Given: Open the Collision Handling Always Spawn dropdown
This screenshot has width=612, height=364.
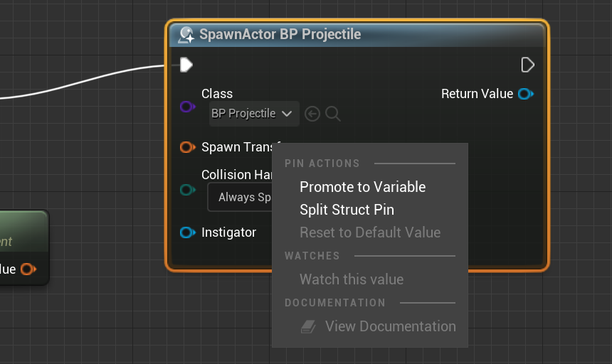Looking at the screenshot, I should [241, 197].
